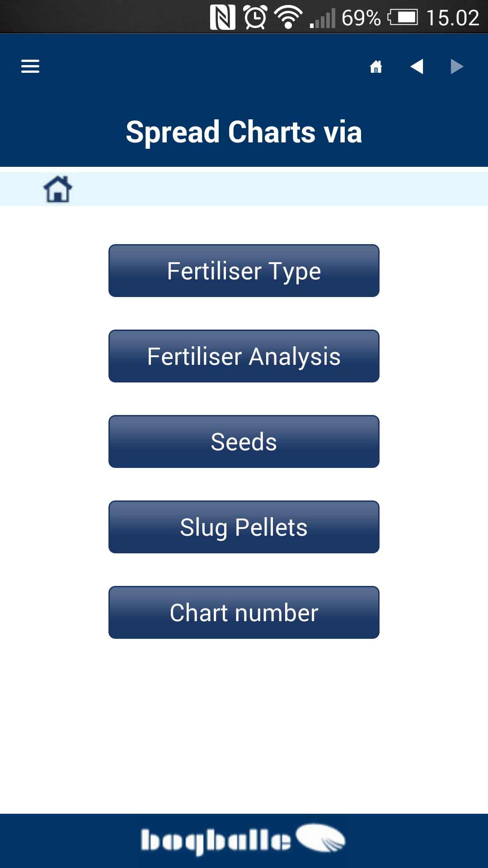Tap the 69% battery percentage text

pyautogui.click(x=361, y=18)
